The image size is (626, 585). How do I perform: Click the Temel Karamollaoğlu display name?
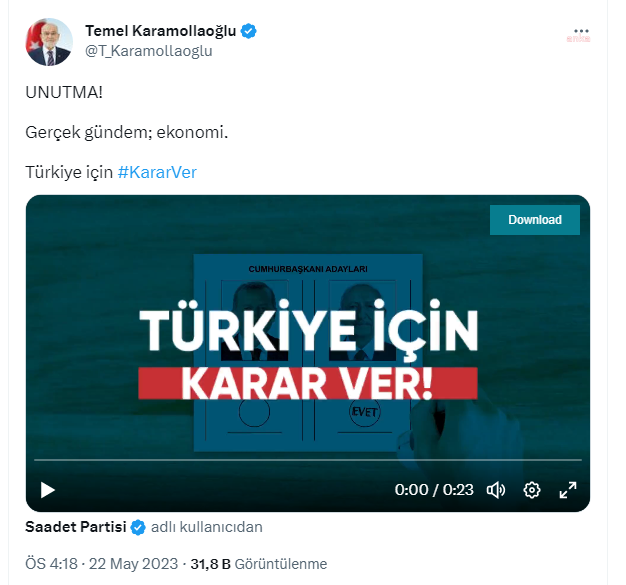tap(160, 31)
